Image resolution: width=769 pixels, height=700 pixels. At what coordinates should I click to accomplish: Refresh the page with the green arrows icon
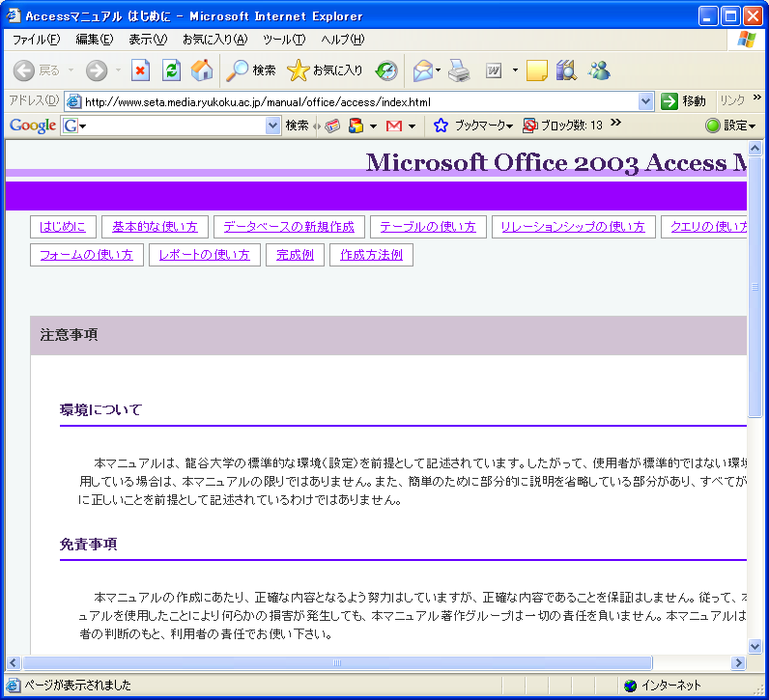click(x=171, y=71)
